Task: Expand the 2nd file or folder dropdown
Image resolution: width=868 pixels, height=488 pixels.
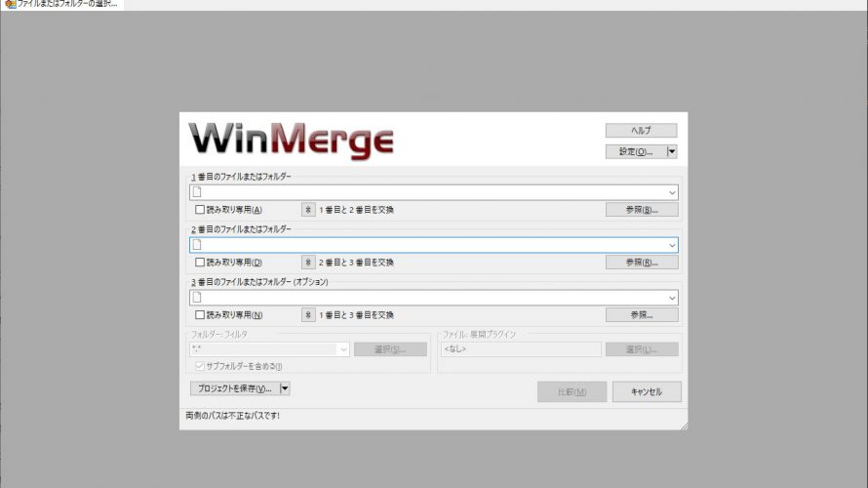Action: 672,245
